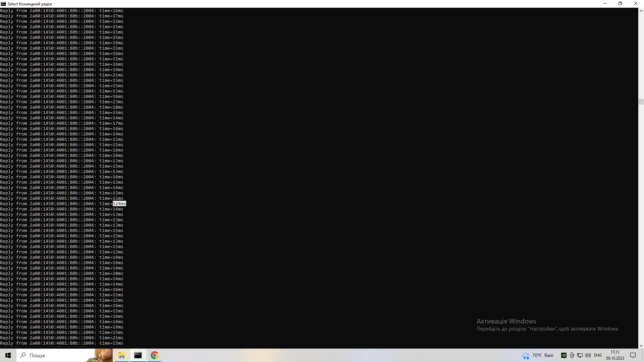Open the NVIDIA tray icon
Screen dimensions: 644x362
(x=564, y=355)
